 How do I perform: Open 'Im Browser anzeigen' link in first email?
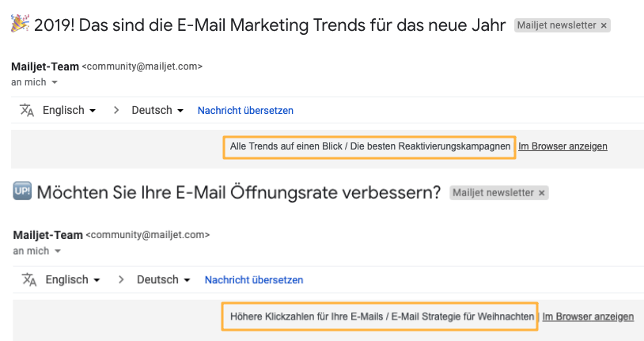563,146
